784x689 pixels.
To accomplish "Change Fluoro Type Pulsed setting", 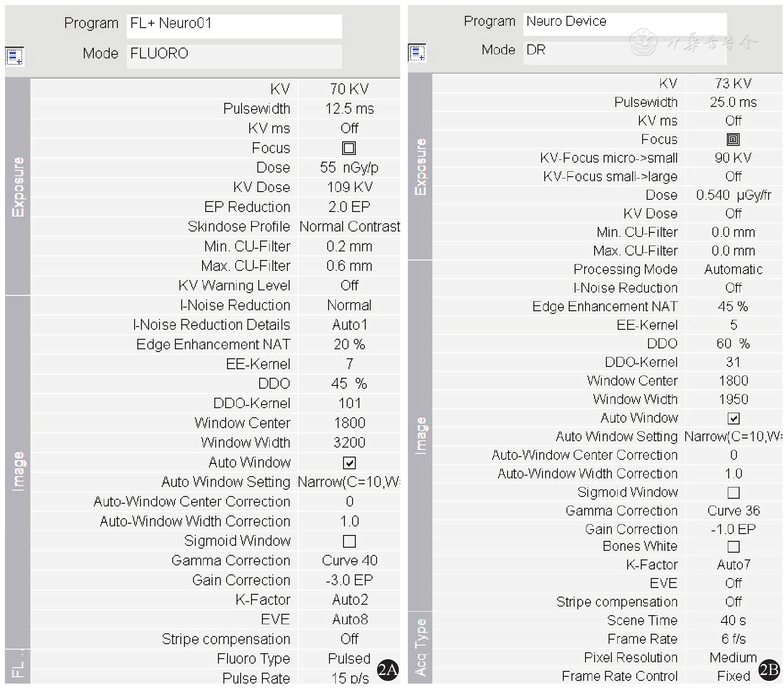I will (x=349, y=659).
